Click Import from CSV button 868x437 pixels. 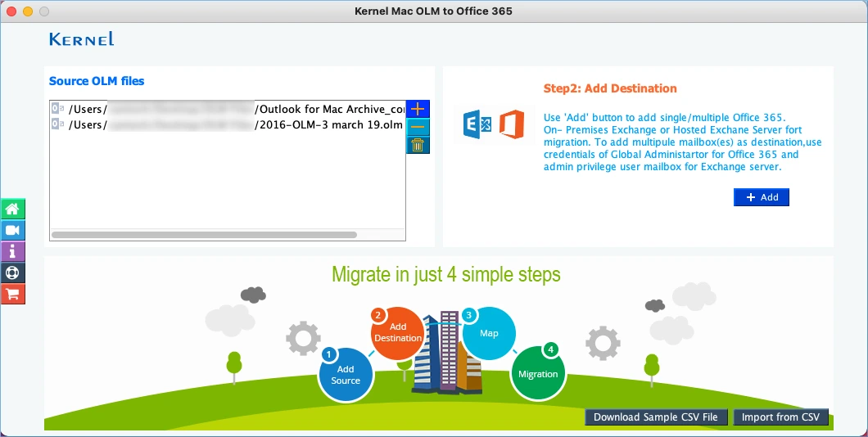[x=780, y=417]
